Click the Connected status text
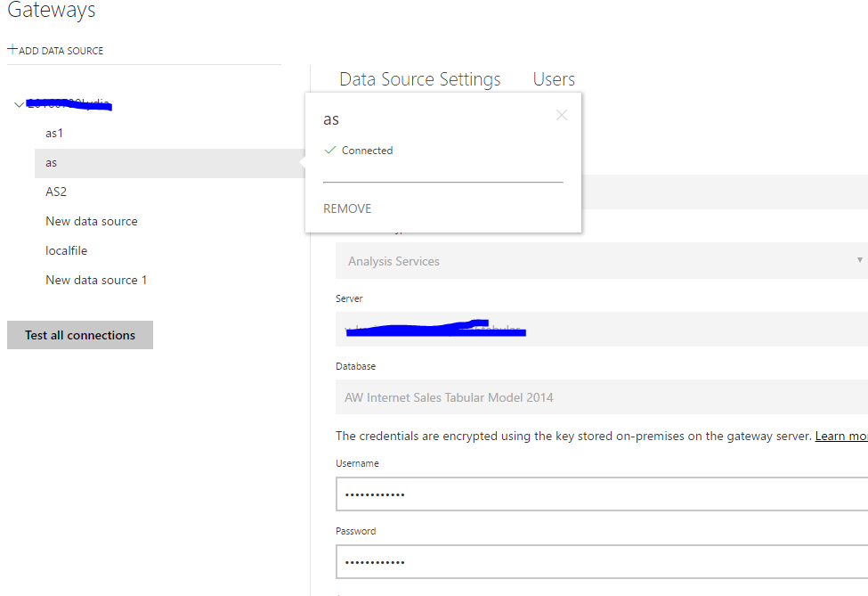The height and width of the screenshot is (596, 868). click(x=367, y=151)
